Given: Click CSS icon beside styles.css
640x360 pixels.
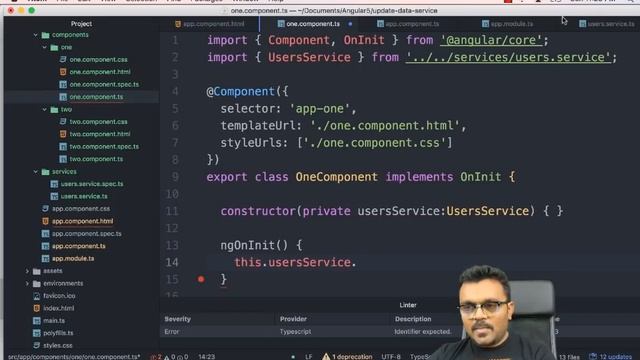Looking at the screenshot, I should pyautogui.click(x=37, y=345).
